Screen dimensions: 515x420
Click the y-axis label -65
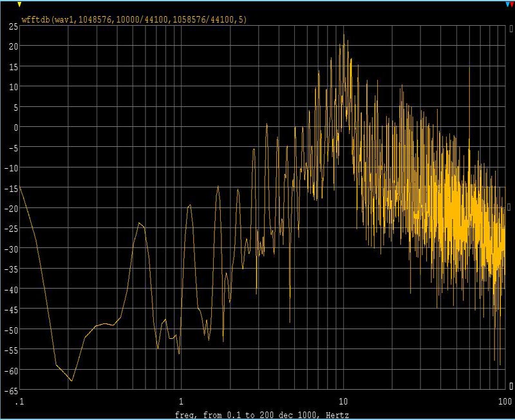(11, 391)
